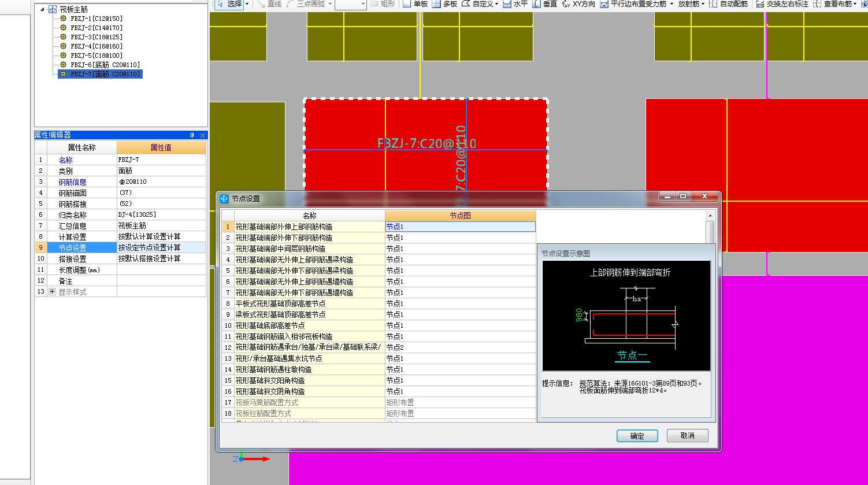
Task: Select the 平板式筏形基础顶部高差节点 row
Action: click(x=379, y=303)
